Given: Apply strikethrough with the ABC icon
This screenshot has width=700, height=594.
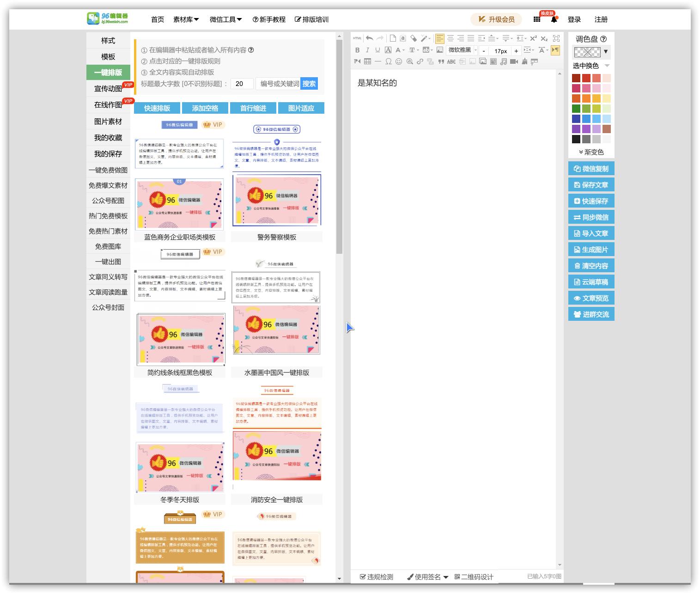Looking at the screenshot, I should pos(451,61).
